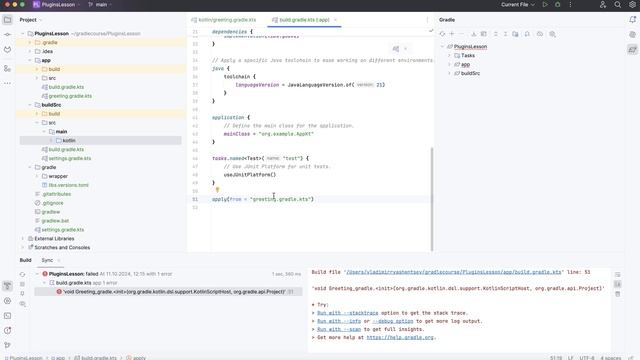Open the Problems tool window icon
The width and height of the screenshot is (640, 360).
[x=7, y=331]
